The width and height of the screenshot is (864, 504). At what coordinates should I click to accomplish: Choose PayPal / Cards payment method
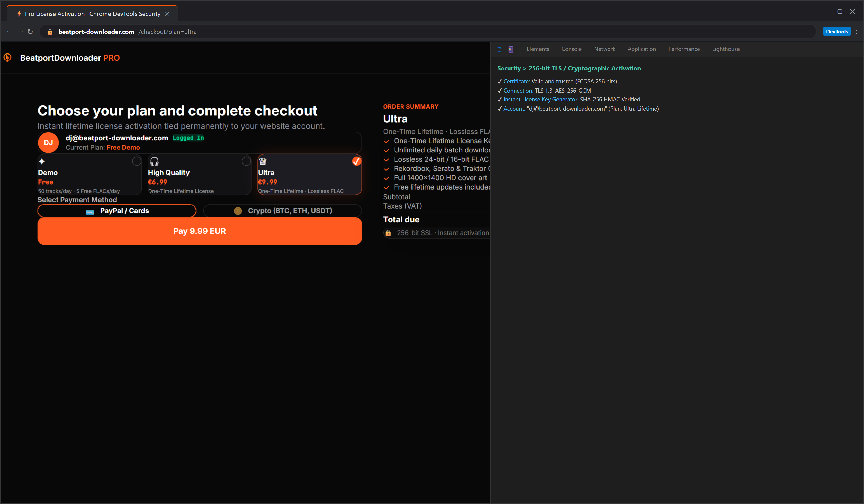(x=117, y=211)
